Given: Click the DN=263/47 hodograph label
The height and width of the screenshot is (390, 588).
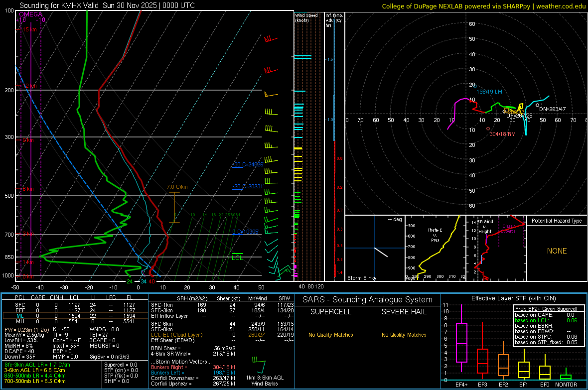Looking at the screenshot, I should click(x=553, y=109).
